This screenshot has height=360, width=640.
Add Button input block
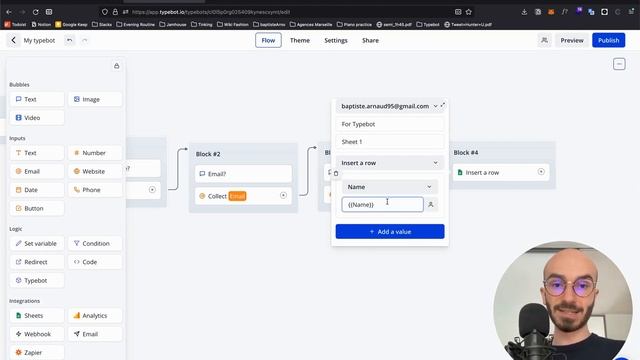point(37,208)
